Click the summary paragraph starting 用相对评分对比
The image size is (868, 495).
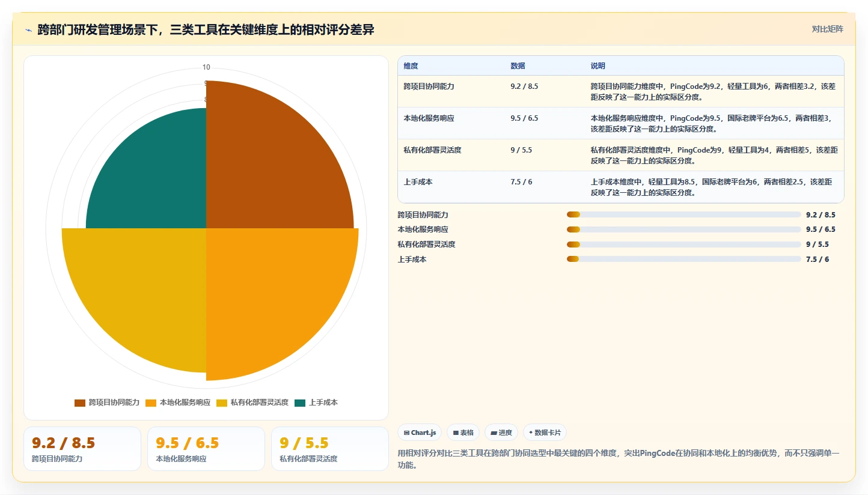tap(619, 459)
